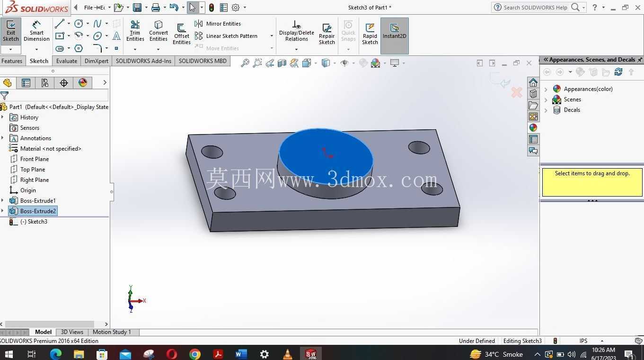Screen dimensions: 644x360
Task: Select Boss-Extrude2 in the feature tree
Action: [x=33, y=211]
